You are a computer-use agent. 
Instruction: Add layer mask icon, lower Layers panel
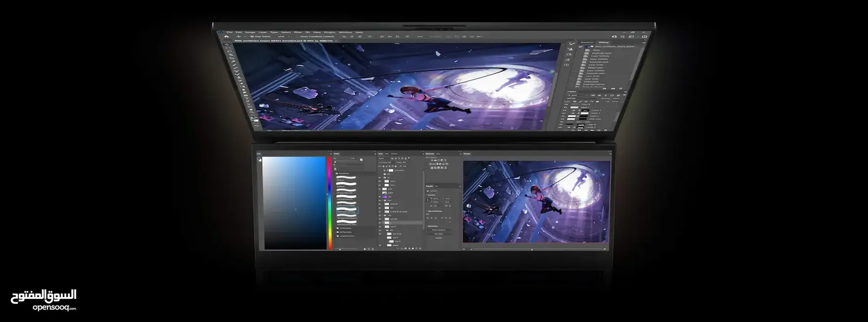click(x=405, y=248)
